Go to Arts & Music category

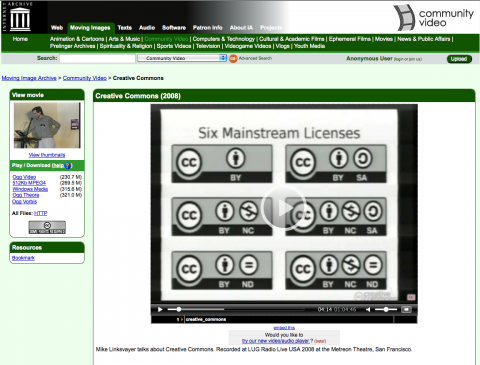124,39
